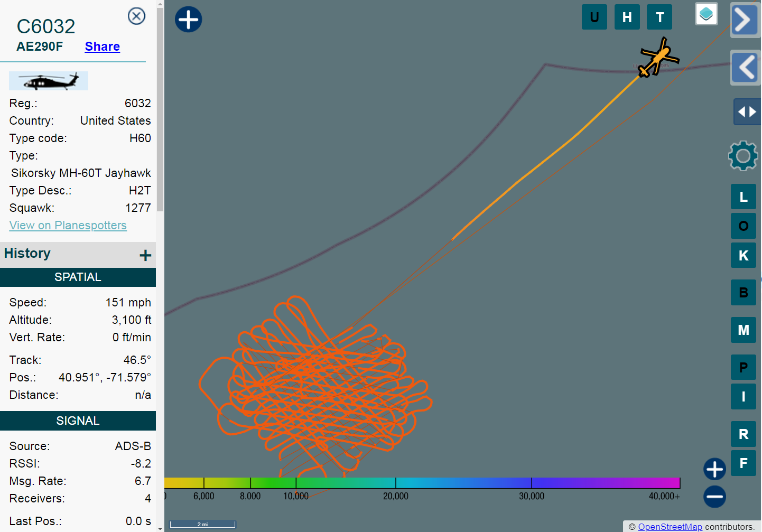762x532 pixels.
Task: Click the SPATIAL section header
Action: point(78,277)
